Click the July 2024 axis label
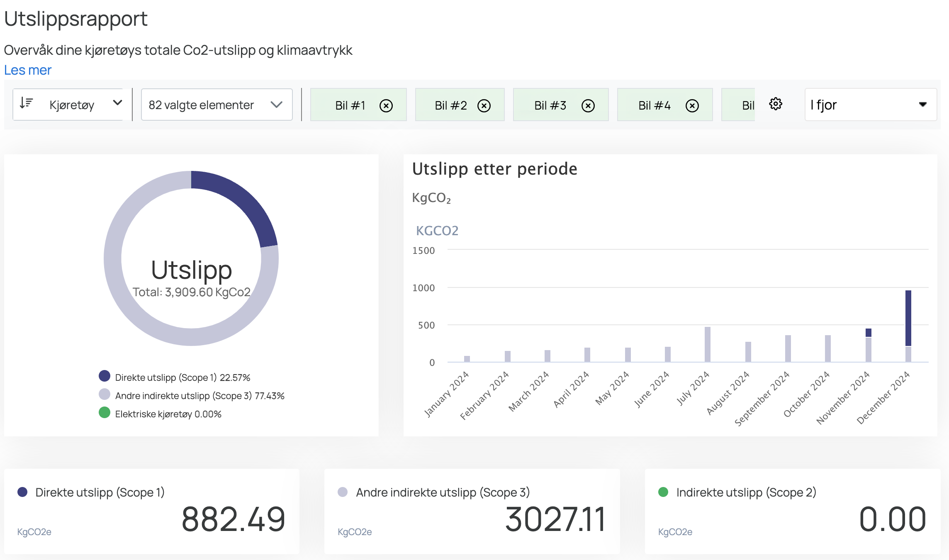Screen dimensions: 949x560 pos(693,388)
